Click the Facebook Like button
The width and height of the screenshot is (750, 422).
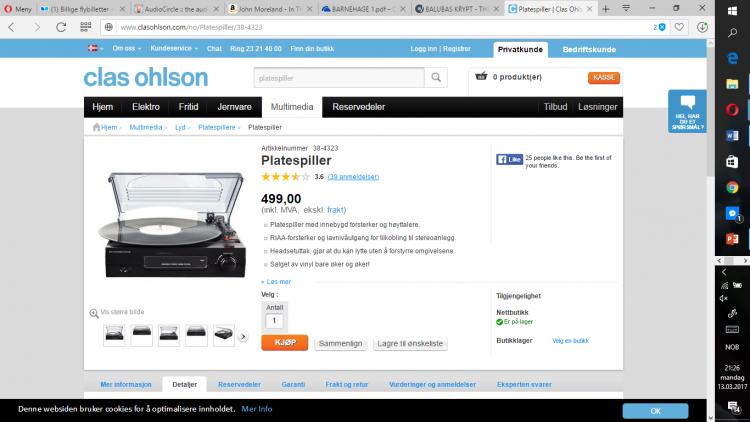509,159
